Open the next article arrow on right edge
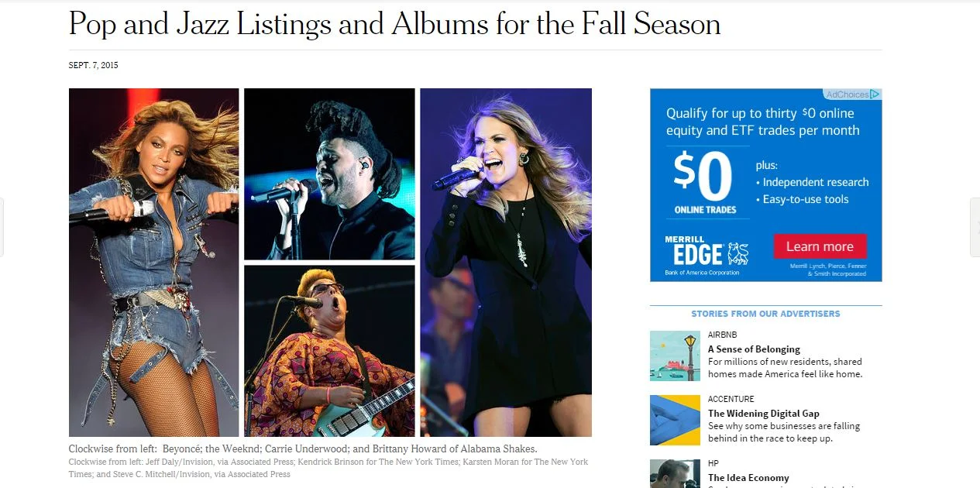This screenshot has height=488, width=980. pyautogui.click(x=975, y=227)
